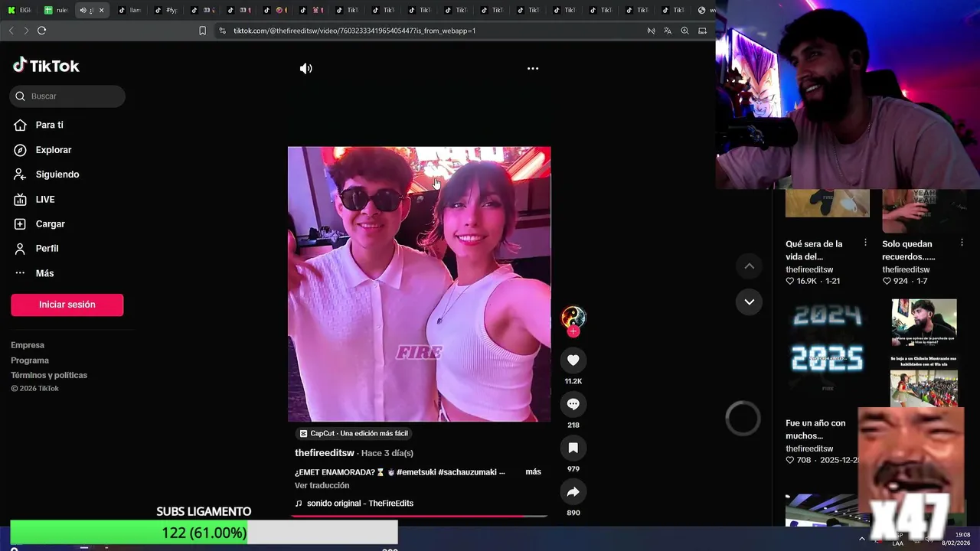Screen dimensions: 980x551
Task: Share the video with the arrow icon
Action: (573, 491)
